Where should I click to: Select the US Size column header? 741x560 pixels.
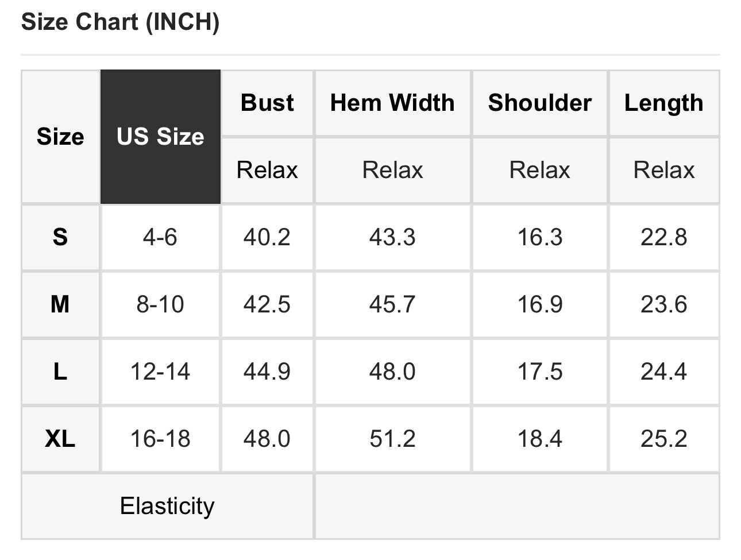(x=160, y=137)
